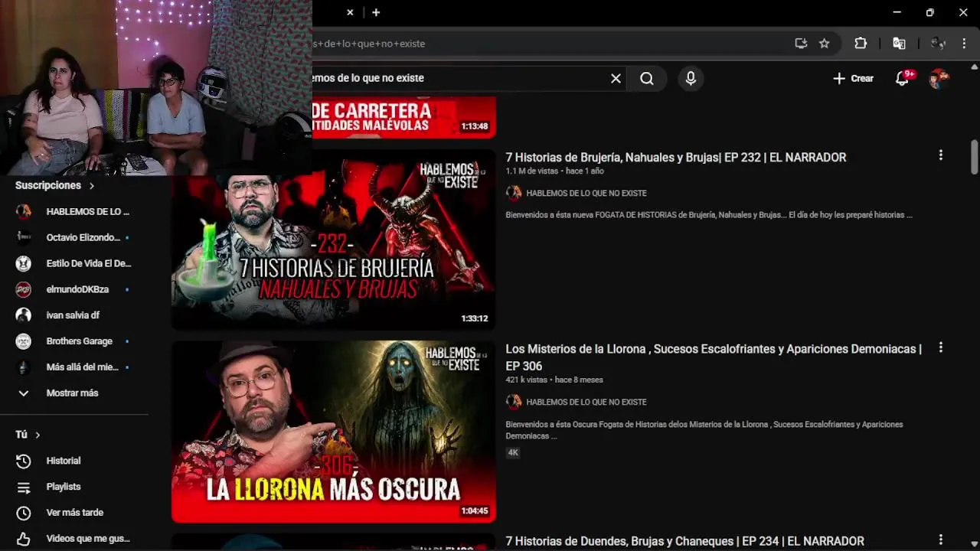The height and width of the screenshot is (551, 980).
Task: Click channel avatar under Brujería EP 232 video
Action: [x=514, y=194]
